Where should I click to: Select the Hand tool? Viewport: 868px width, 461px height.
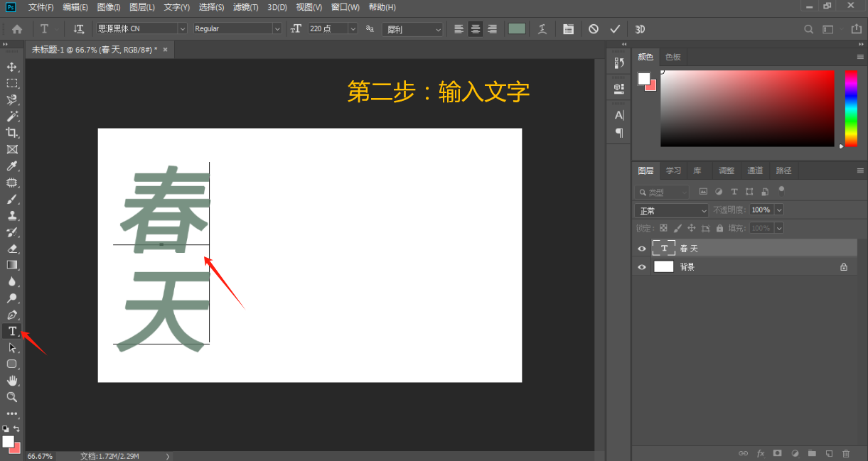point(12,381)
